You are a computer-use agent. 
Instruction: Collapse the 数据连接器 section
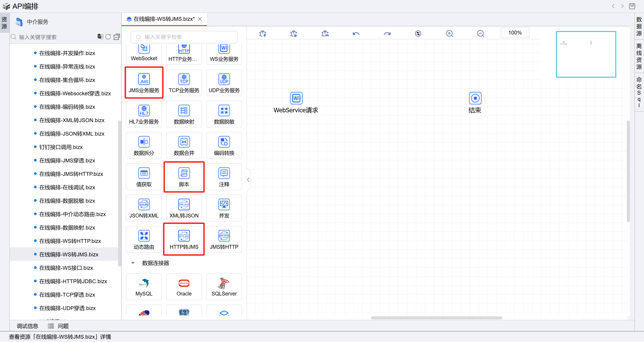133,263
